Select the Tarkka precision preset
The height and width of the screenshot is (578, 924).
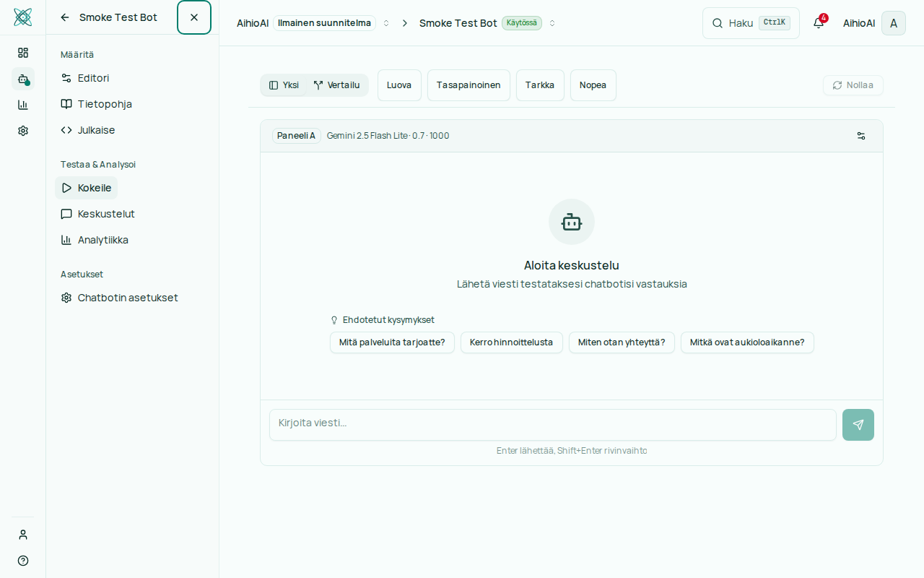[x=540, y=85]
